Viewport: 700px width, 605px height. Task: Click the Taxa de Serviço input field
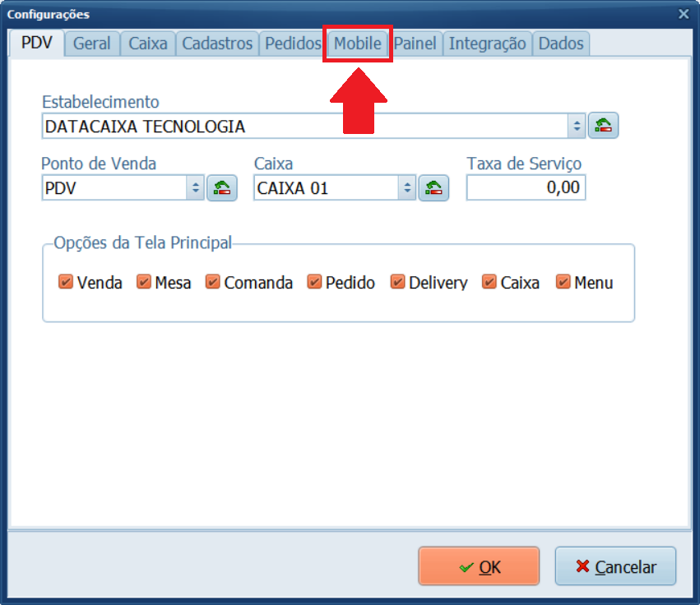(526, 187)
